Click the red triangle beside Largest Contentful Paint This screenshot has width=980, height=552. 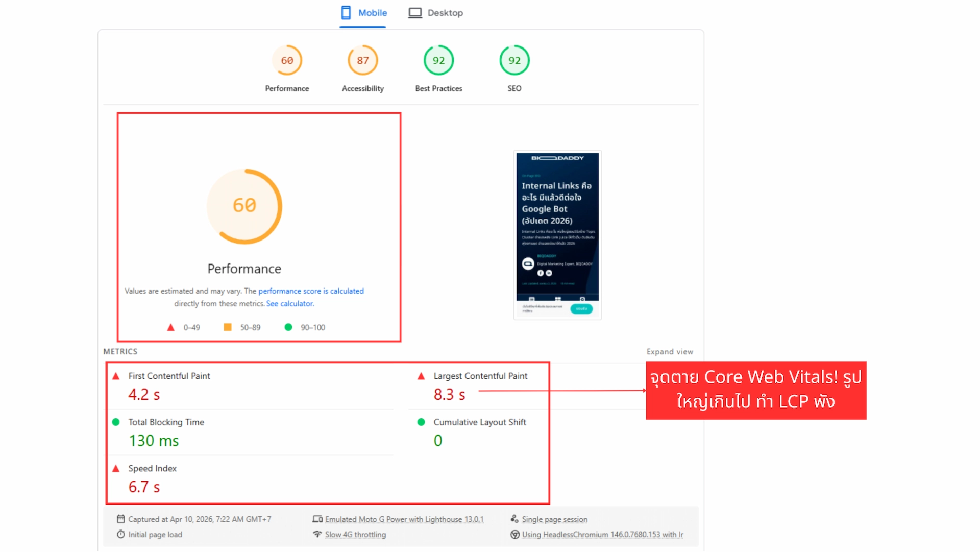pos(421,376)
